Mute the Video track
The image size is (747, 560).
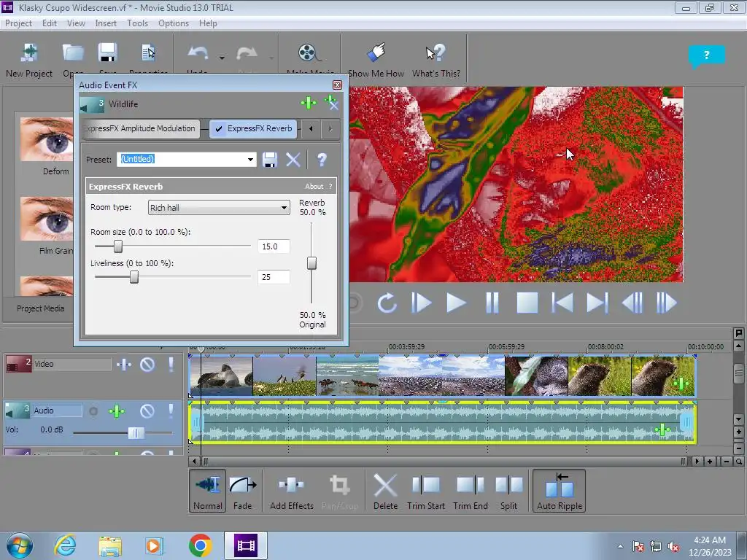[x=147, y=365]
